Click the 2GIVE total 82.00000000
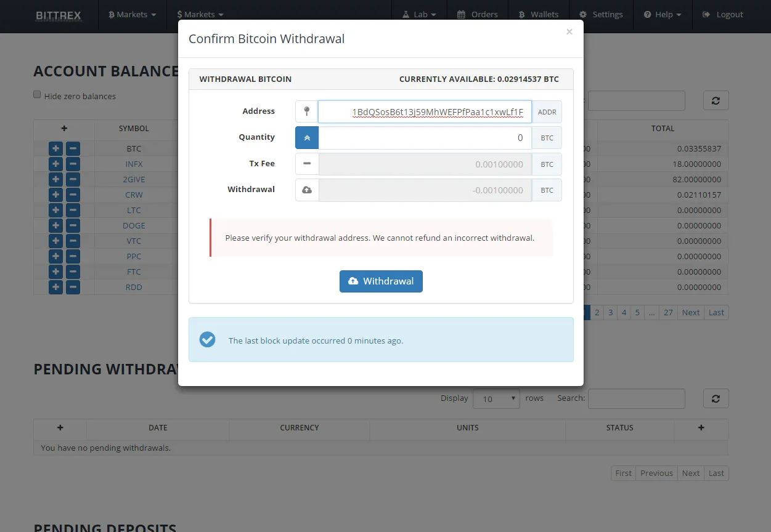Image resolution: width=771 pixels, height=532 pixels. tap(696, 180)
